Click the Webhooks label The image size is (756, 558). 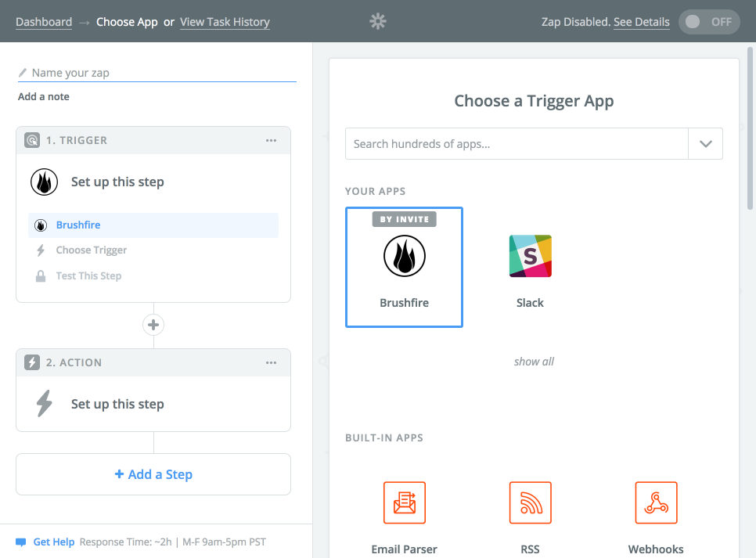tap(656, 549)
